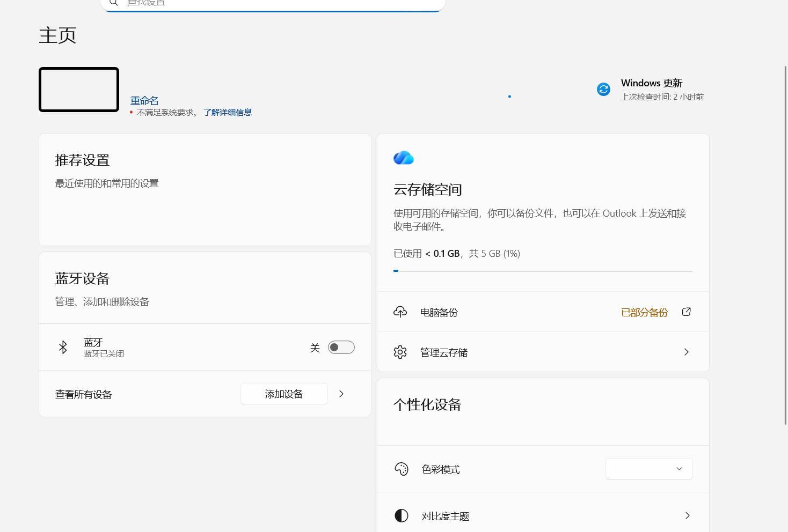788x532 pixels.
Task: Click the 管理云存储 gear icon
Action: [x=400, y=352]
